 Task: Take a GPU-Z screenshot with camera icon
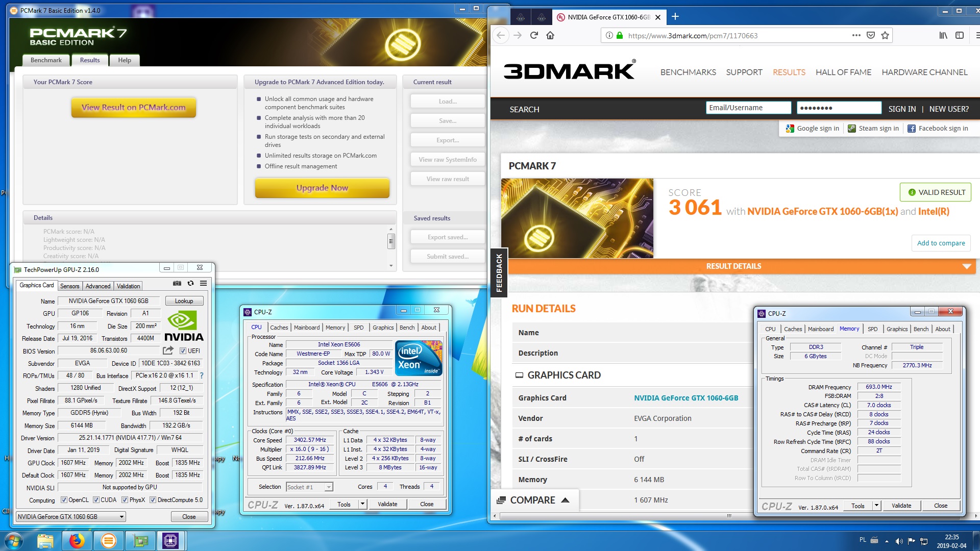177,283
